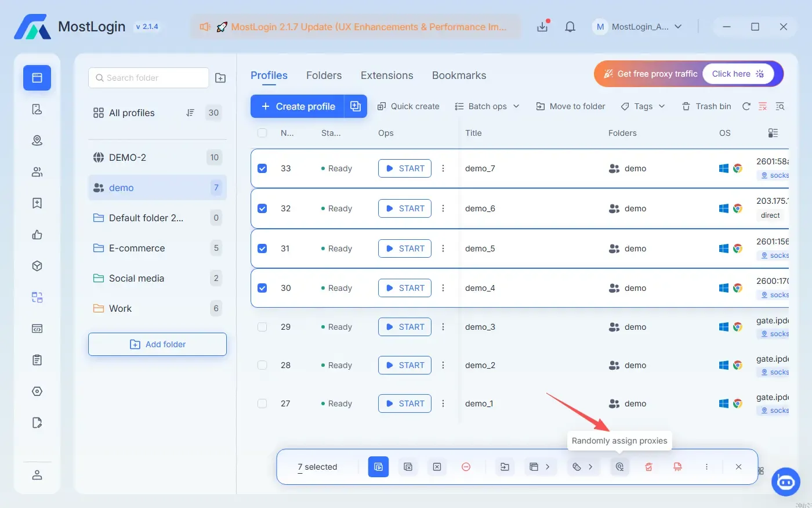
Task: Click the Click here proxy traffic button
Action: [x=738, y=74]
